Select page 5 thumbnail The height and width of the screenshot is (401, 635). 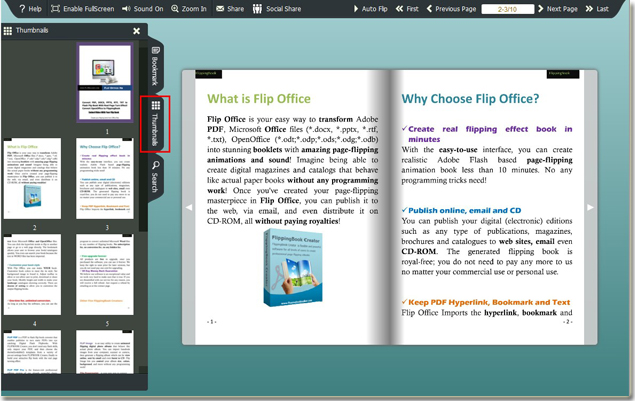[x=105, y=274]
